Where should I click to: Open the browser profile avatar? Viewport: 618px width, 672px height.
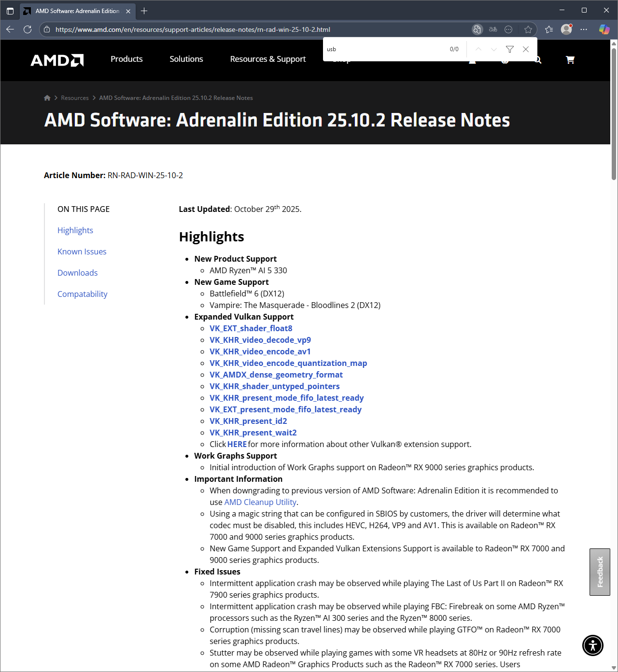(x=566, y=29)
